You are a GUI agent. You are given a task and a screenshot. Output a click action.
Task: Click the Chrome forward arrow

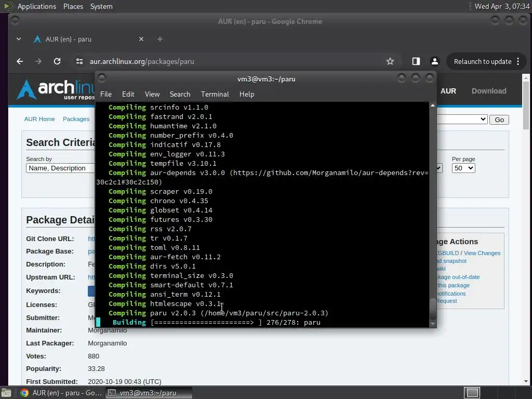38,61
